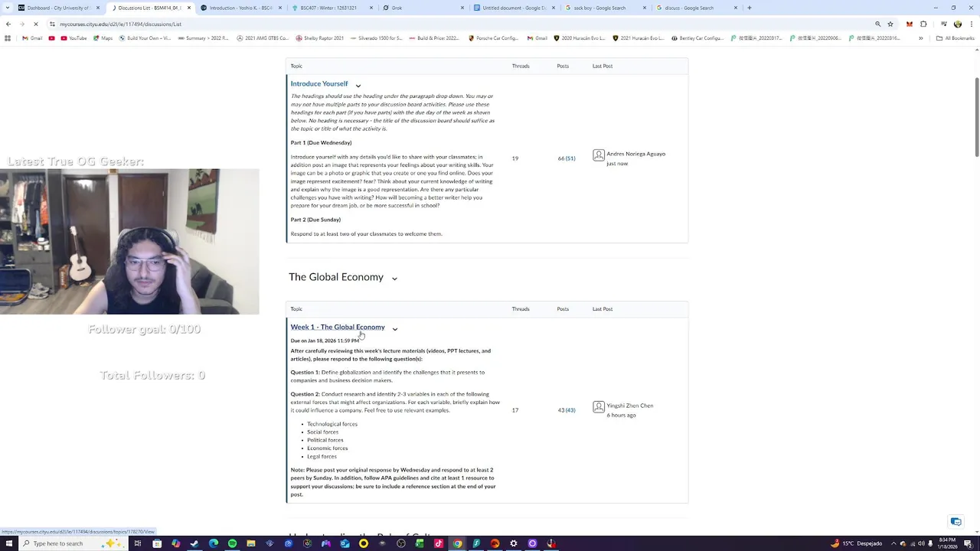The width and height of the screenshot is (980, 551).
Task: Open File Explorer from taskbar
Action: click(x=251, y=543)
